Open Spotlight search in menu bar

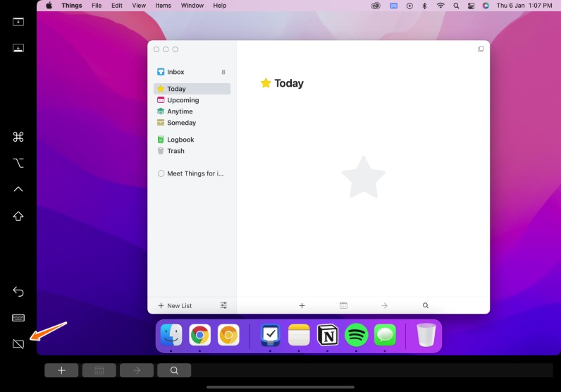(456, 6)
